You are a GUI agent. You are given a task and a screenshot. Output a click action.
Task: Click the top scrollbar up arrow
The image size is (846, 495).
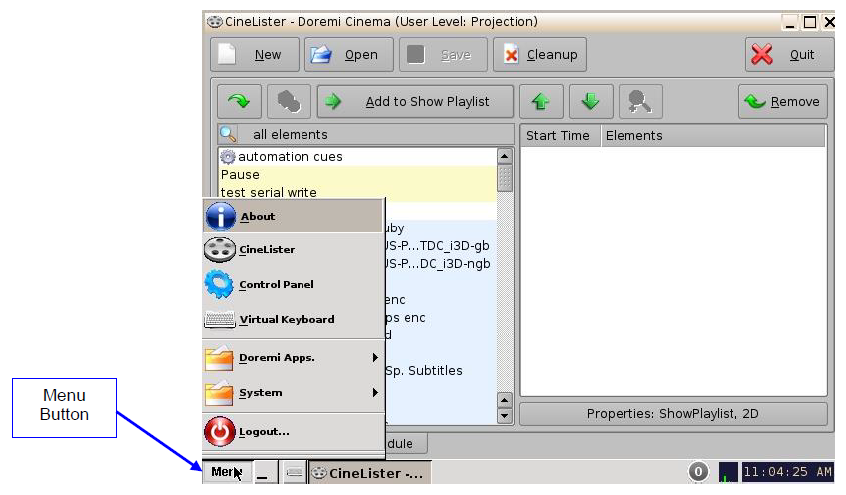tap(504, 157)
